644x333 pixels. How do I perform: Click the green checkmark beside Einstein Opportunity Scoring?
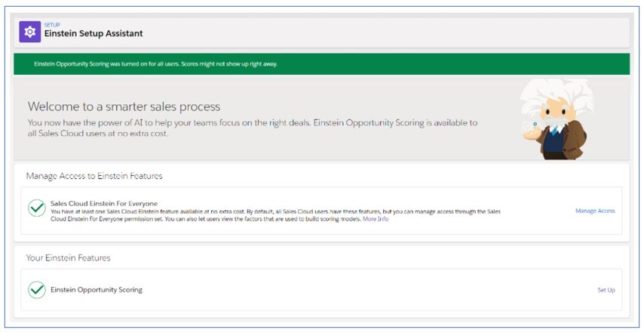click(37, 290)
